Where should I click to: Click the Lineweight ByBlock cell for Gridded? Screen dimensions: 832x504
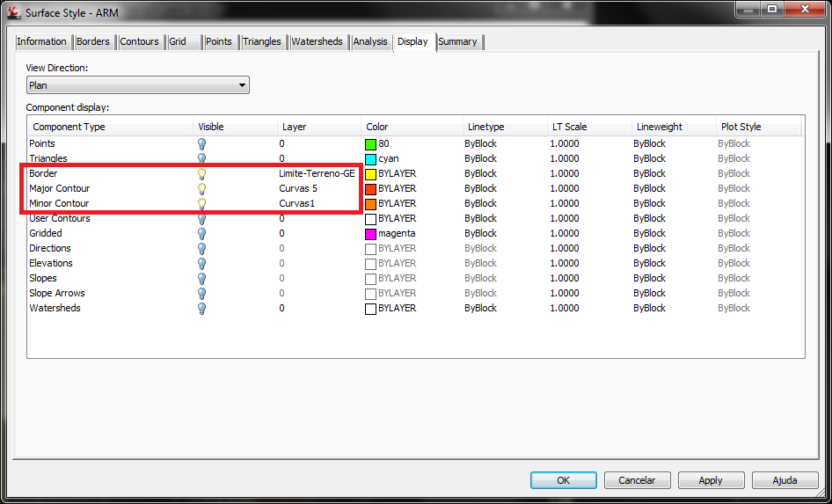coord(649,233)
